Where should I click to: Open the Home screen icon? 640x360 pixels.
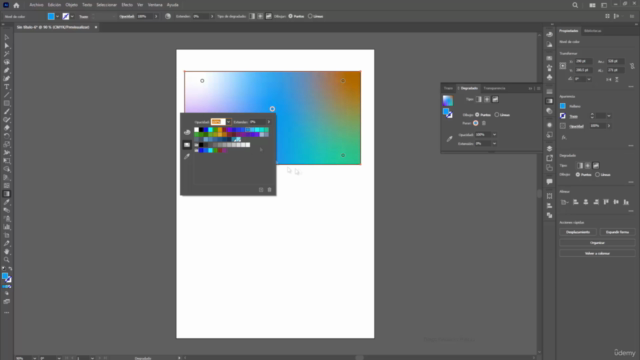pyautogui.click(x=16, y=5)
